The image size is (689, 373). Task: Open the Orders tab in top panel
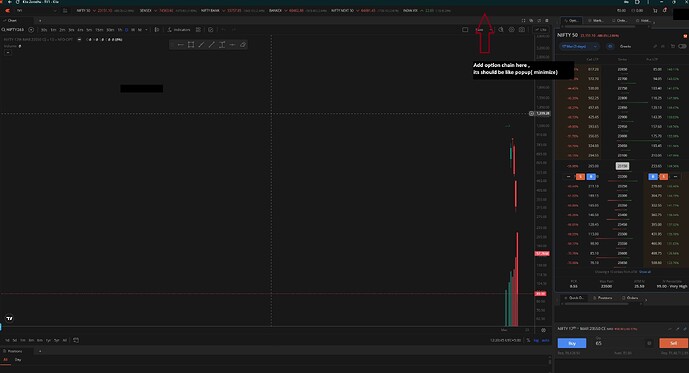point(619,21)
